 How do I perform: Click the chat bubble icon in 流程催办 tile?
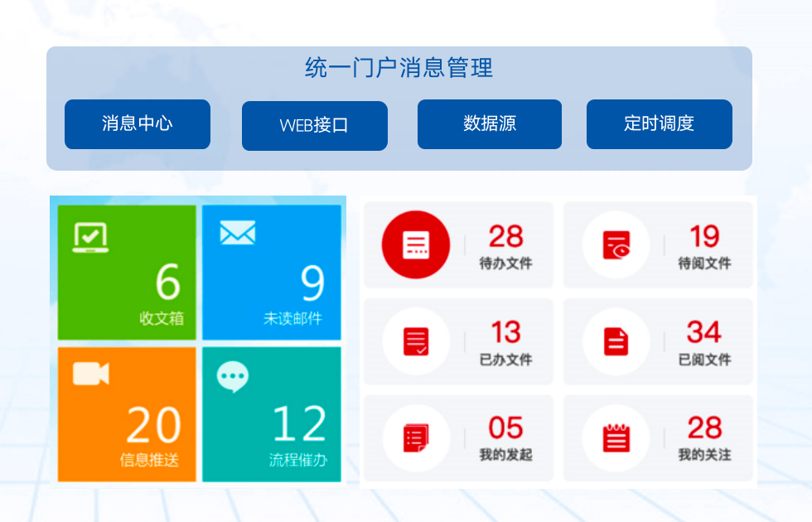(233, 376)
